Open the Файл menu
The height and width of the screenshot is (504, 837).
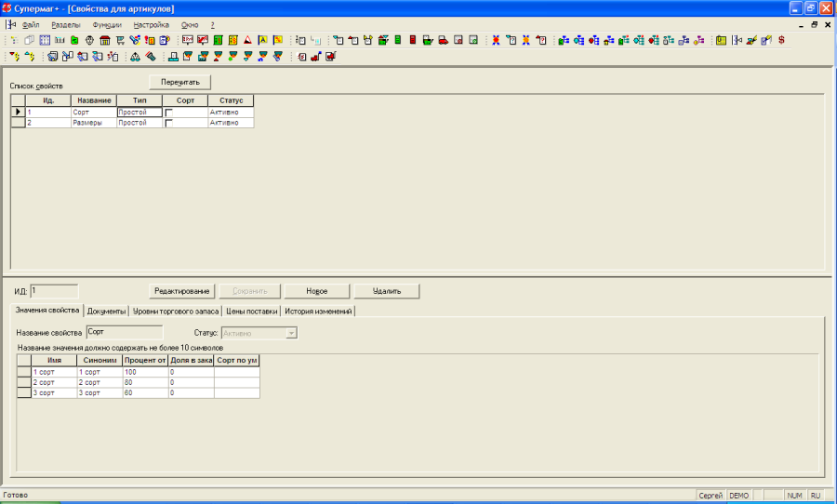tap(31, 25)
